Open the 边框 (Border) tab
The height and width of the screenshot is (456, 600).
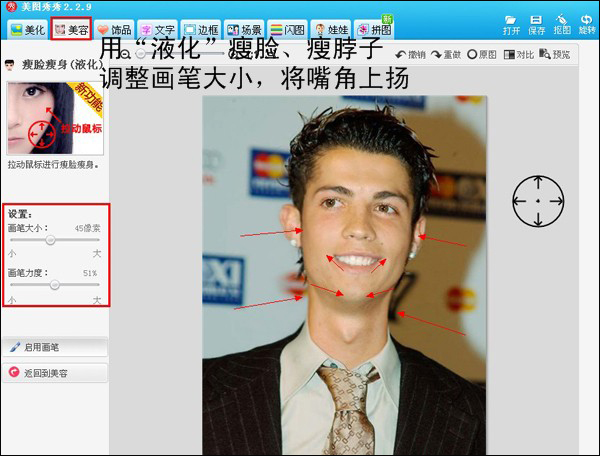[201, 30]
